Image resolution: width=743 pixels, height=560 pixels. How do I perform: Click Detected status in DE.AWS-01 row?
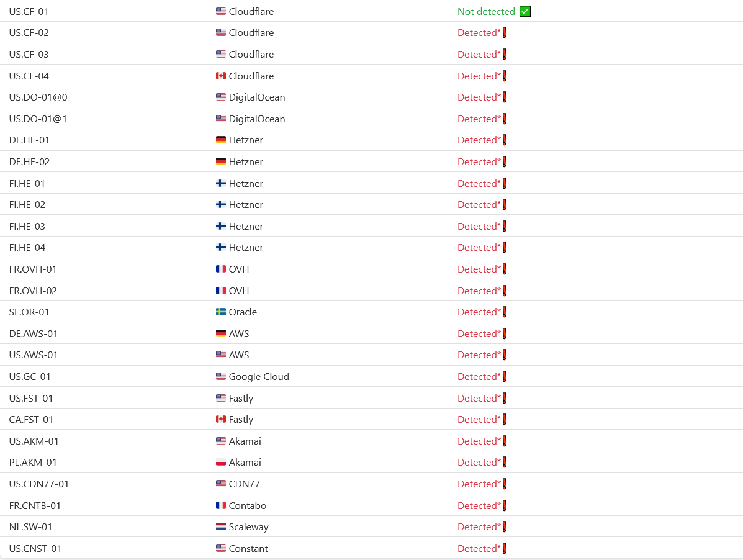click(x=479, y=333)
